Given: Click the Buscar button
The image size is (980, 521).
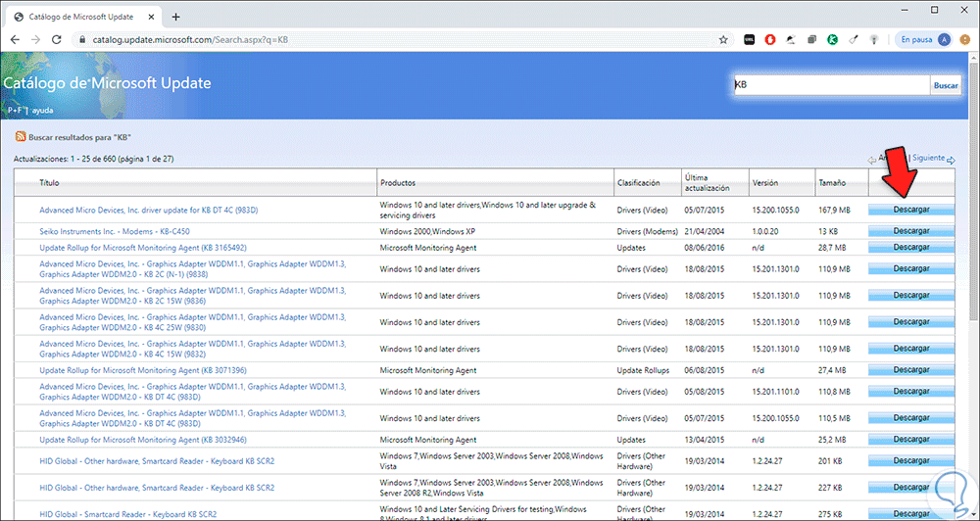Looking at the screenshot, I should click(945, 85).
